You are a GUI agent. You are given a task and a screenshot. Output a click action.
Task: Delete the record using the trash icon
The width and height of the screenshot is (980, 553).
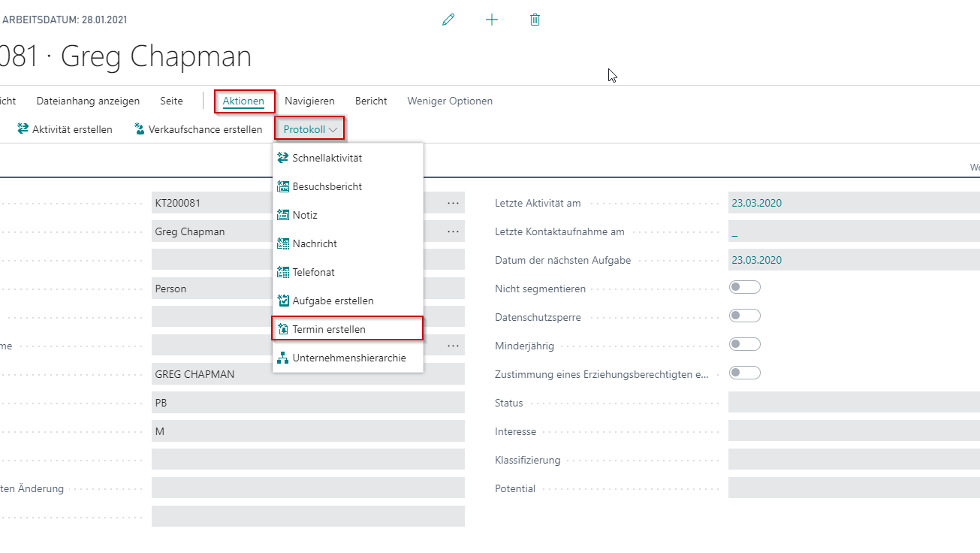[x=535, y=19]
